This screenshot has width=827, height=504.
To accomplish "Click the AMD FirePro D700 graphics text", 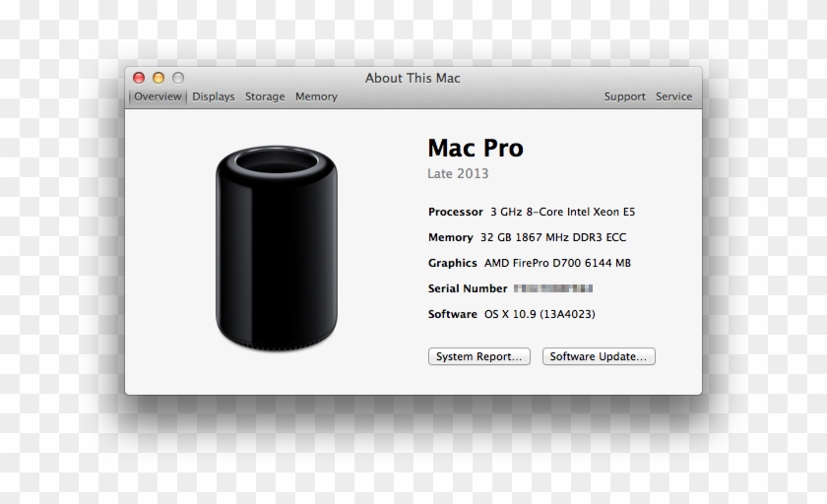I will coord(557,263).
